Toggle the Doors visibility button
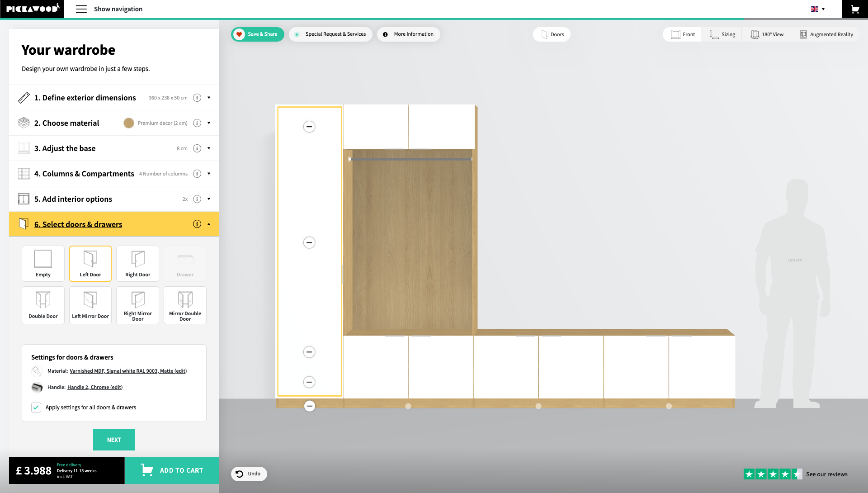The width and height of the screenshot is (868, 493). pyautogui.click(x=552, y=34)
